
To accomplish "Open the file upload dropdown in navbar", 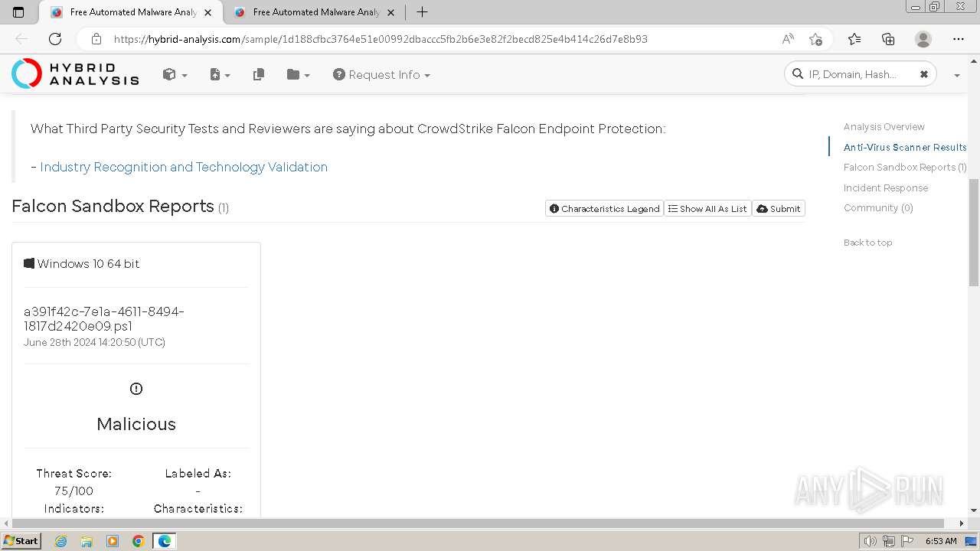I will click(220, 74).
